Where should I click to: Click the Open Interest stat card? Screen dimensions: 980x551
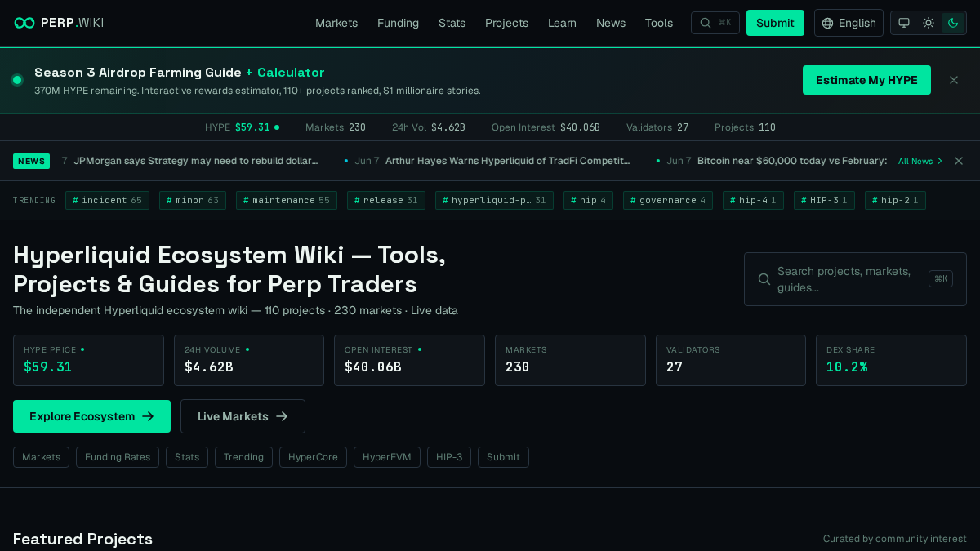click(410, 360)
